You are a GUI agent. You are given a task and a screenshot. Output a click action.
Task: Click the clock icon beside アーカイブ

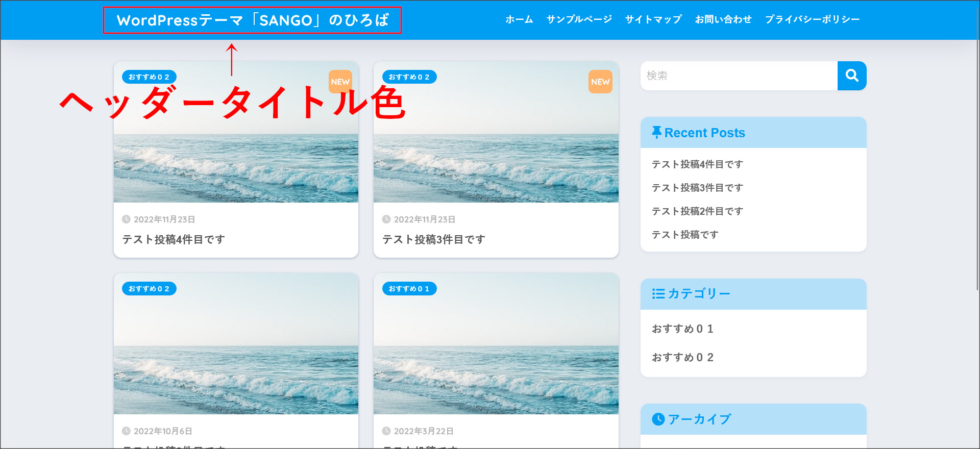[658, 419]
